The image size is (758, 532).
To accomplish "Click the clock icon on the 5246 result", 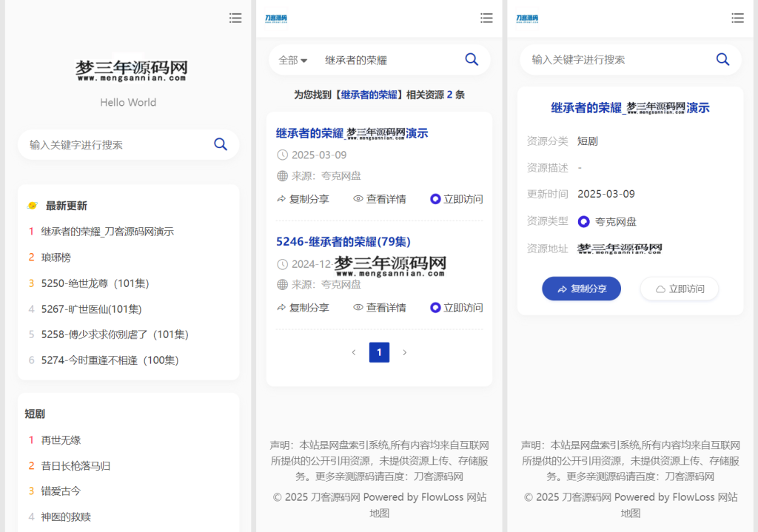I will (x=281, y=265).
